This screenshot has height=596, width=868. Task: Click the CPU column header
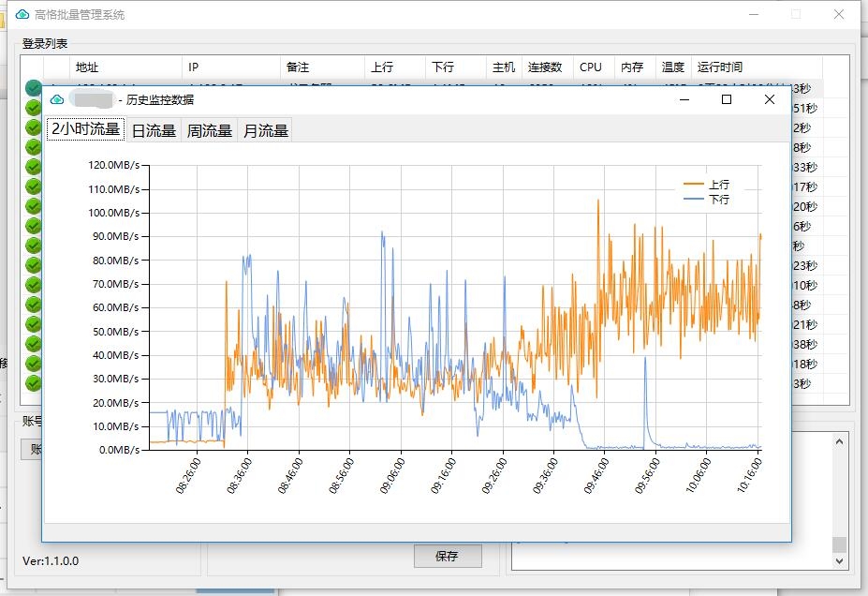coord(590,67)
